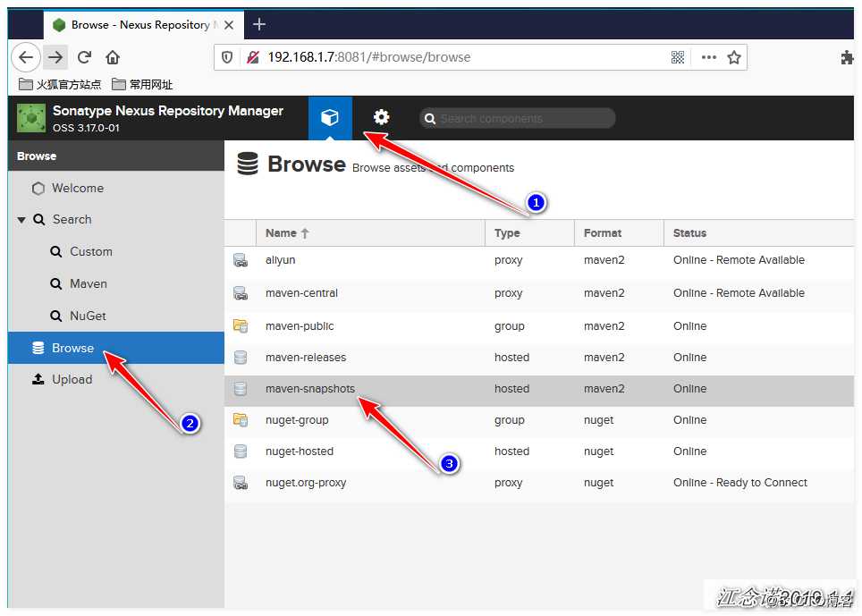This screenshot has height=616, width=862.
Task: Open the extensions puzzle icon
Action: [847, 57]
